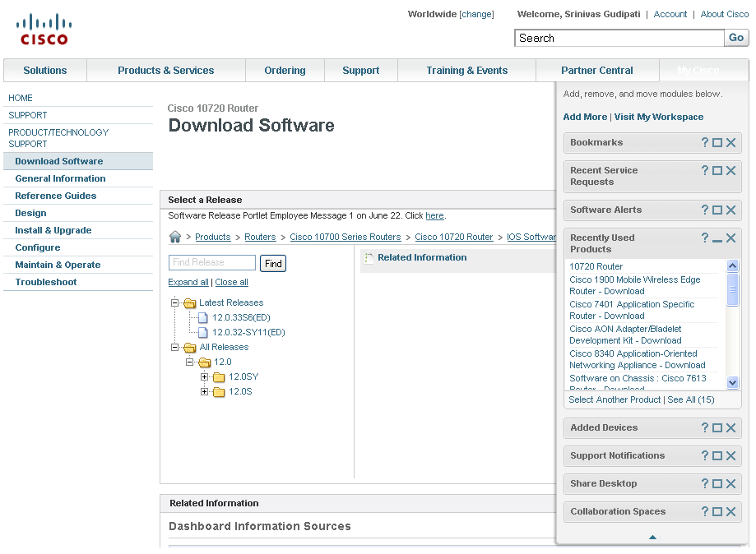756x554 pixels.
Task: Open the About Cisco link
Action: pyautogui.click(x=724, y=14)
